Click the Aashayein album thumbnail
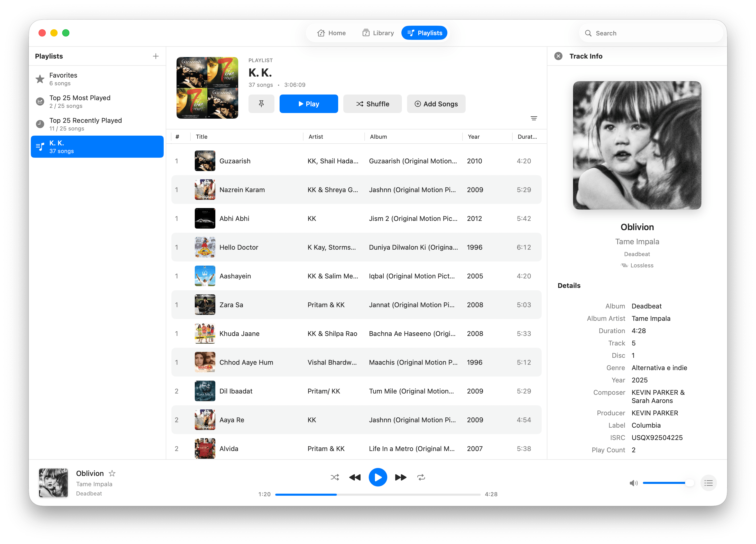 click(205, 276)
